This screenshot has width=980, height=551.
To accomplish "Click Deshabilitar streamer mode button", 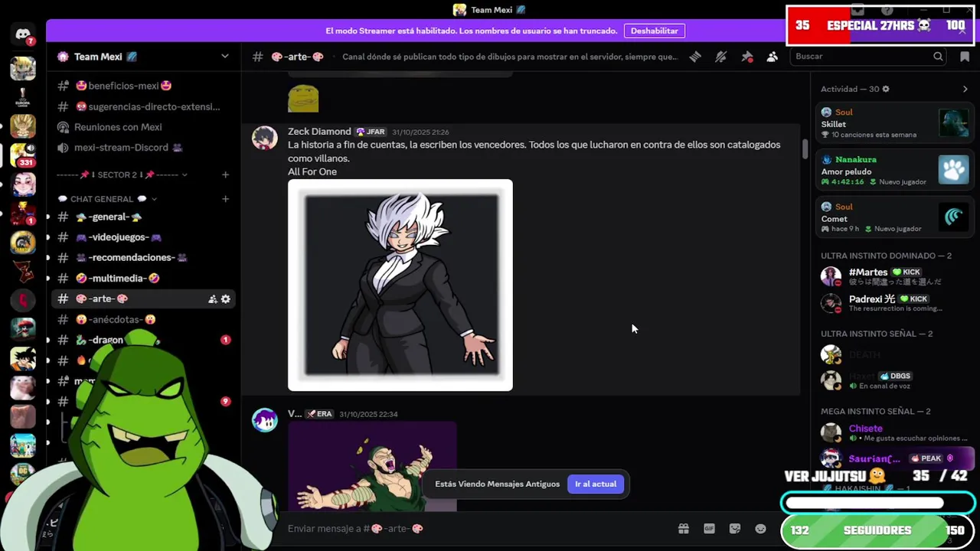I will click(x=654, y=31).
